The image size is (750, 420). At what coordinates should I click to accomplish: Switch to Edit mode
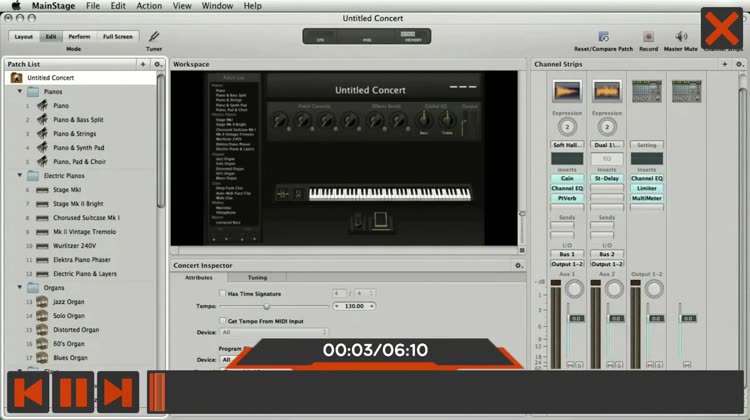click(x=51, y=36)
